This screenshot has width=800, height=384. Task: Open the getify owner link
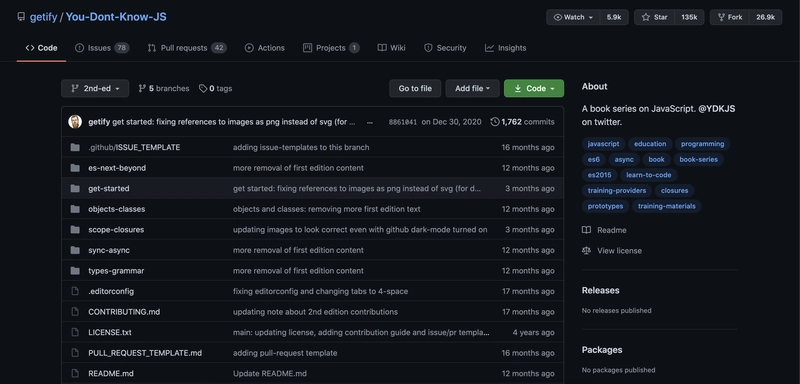pyautogui.click(x=43, y=17)
